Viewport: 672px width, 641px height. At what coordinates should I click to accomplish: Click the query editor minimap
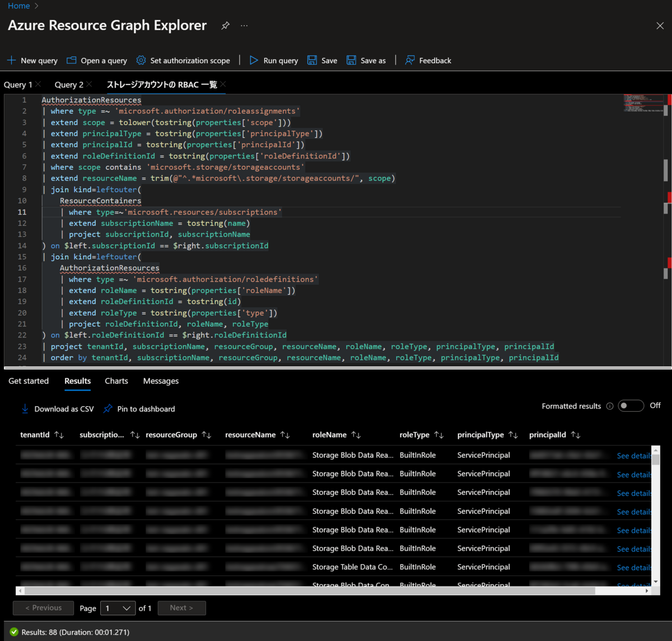point(643,103)
